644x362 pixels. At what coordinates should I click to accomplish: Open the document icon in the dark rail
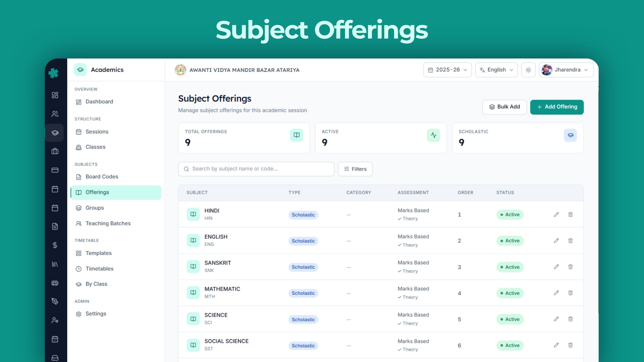tap(55, 226)
